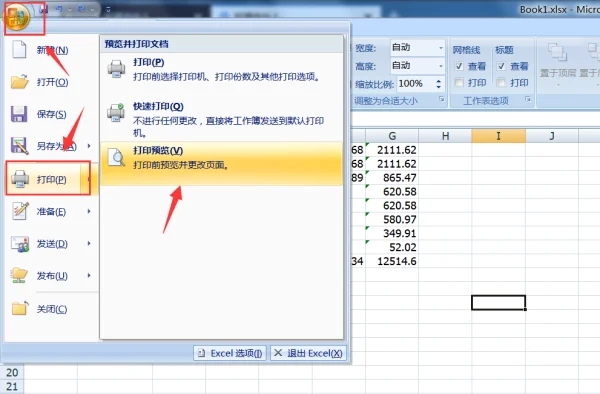Click the cell containing 349.91
Screen dimensions: 600x394
[x=392, y=233]
